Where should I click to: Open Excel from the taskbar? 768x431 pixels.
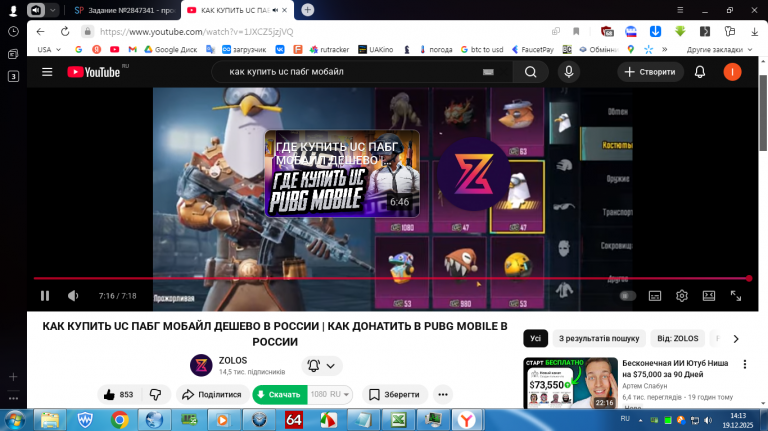click(398, 420)
